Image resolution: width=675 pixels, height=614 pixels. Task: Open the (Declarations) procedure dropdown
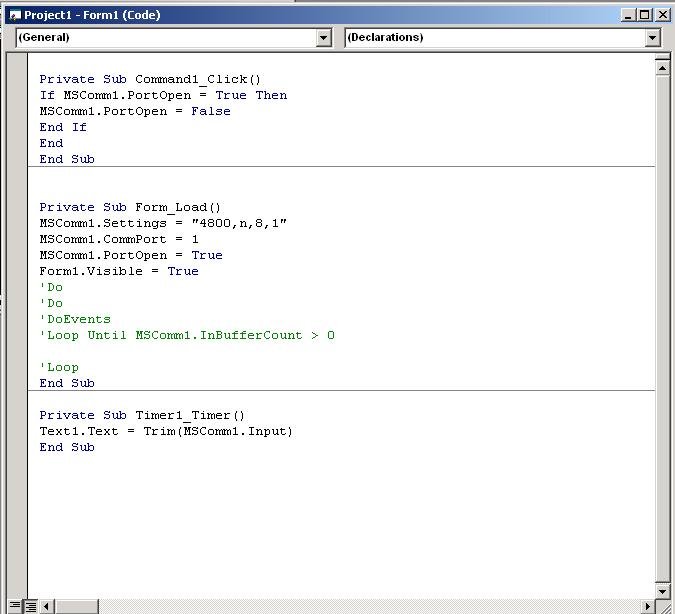(x=653, y=38)
